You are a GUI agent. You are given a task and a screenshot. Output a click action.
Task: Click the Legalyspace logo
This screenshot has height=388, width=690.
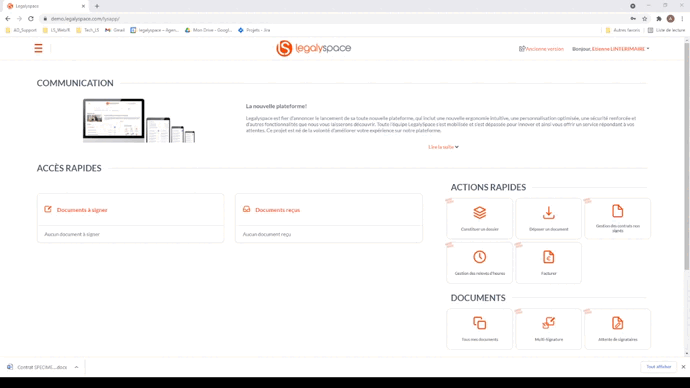click(x=313, y=48)
